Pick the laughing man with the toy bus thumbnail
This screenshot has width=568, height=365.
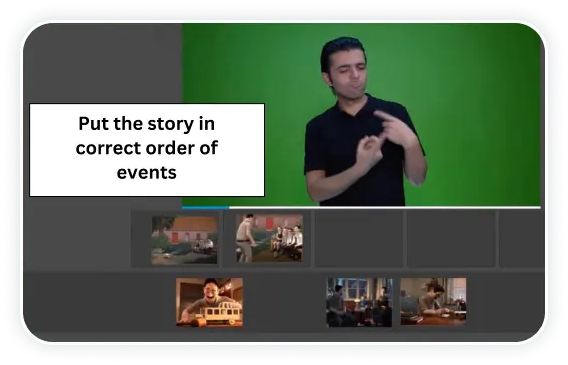coord(209,302)
